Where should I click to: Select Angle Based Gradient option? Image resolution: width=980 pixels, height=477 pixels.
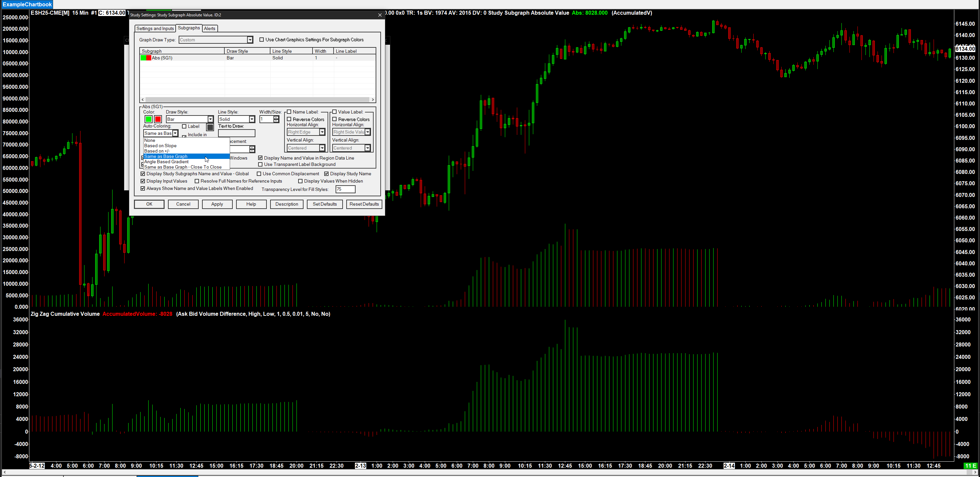coord(166,162)
